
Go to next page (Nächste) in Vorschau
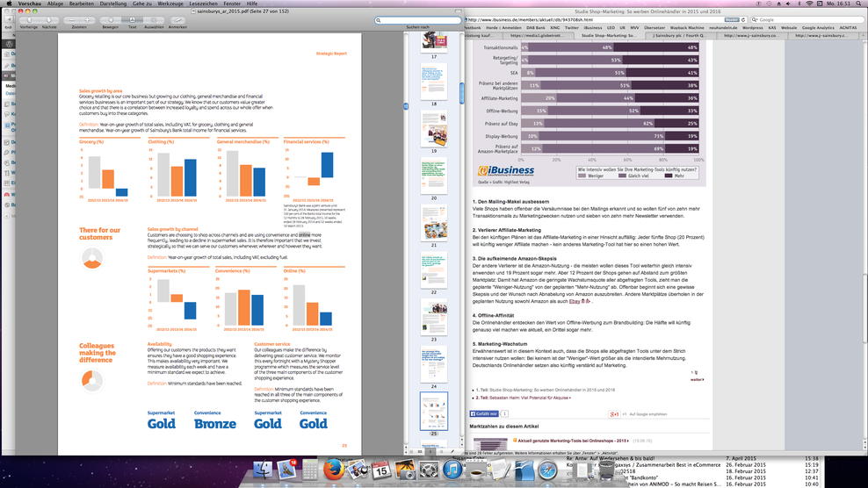pos(49,20)
